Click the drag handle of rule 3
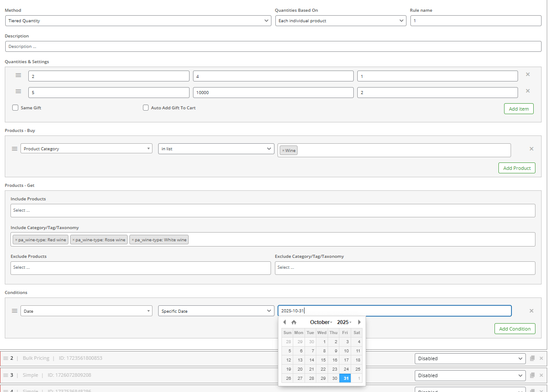 coord(6,375)
